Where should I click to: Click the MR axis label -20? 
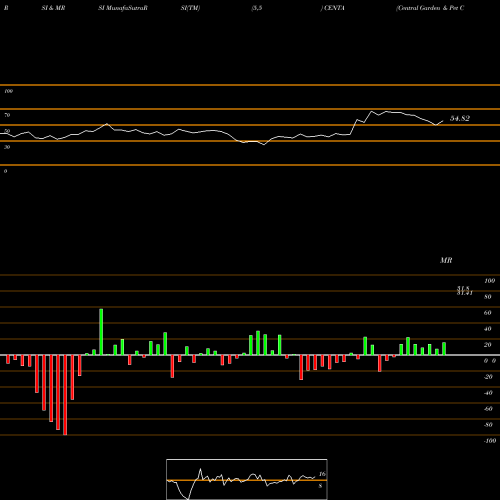(x=488, y=377)
